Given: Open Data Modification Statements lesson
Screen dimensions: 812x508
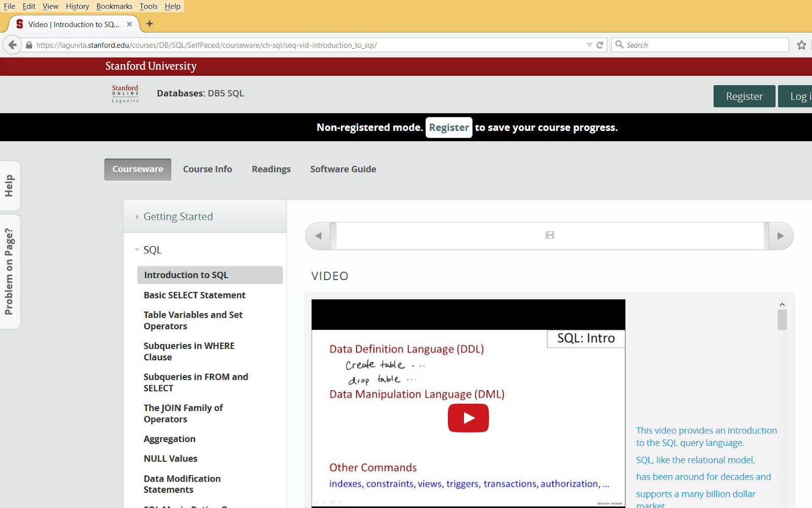Looking at the screenshot, I should (x=182, y=484).
